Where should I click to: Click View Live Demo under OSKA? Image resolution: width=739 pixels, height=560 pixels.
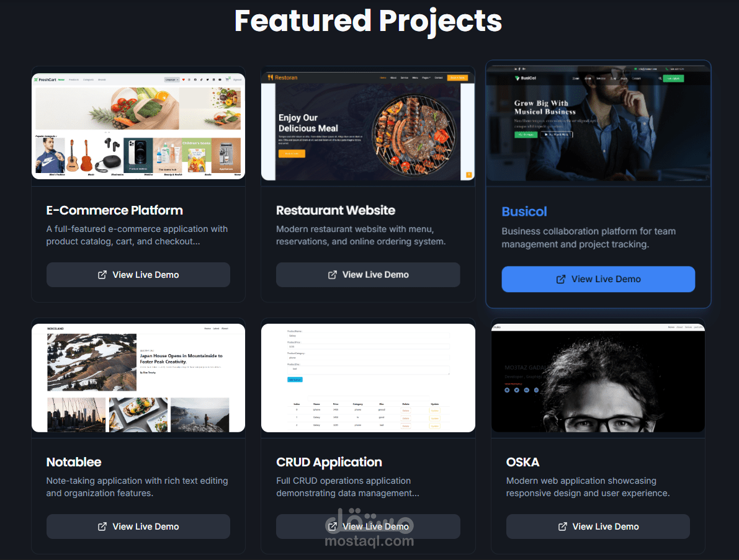point(598,527)
